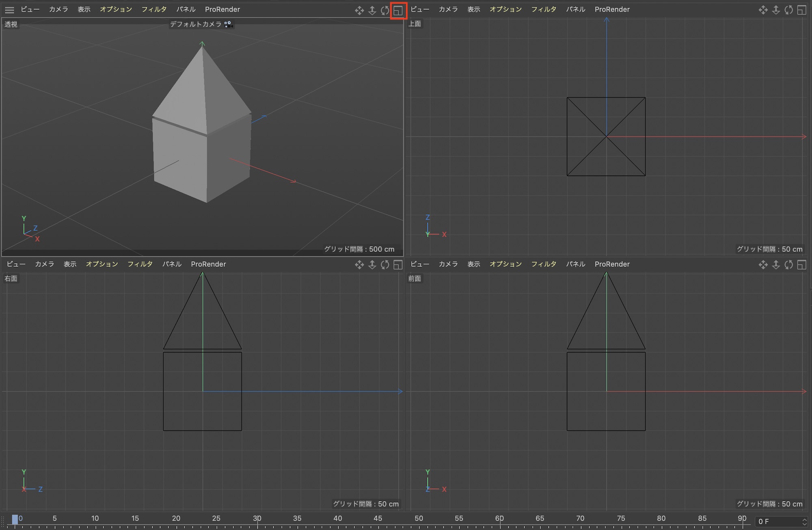Viewport: 812px width, 530px height.
Task: Open the ProRender menu in front viewport
Action: (612, 264)
